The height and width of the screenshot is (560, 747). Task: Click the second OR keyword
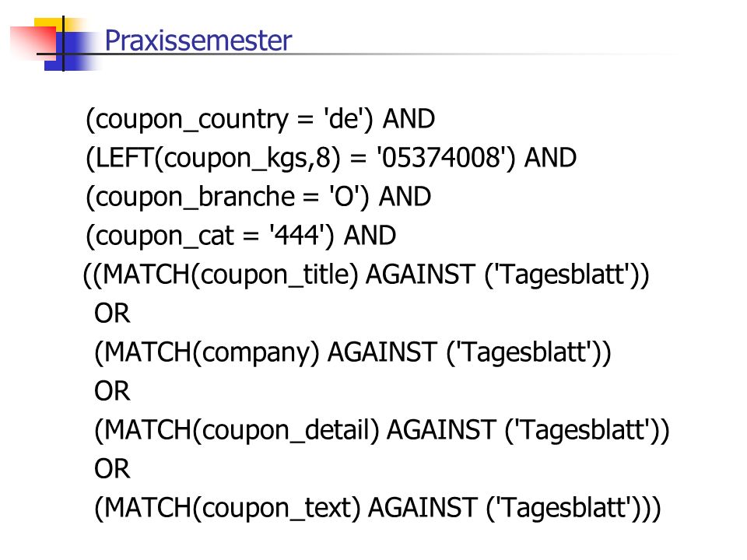point(112,391)
